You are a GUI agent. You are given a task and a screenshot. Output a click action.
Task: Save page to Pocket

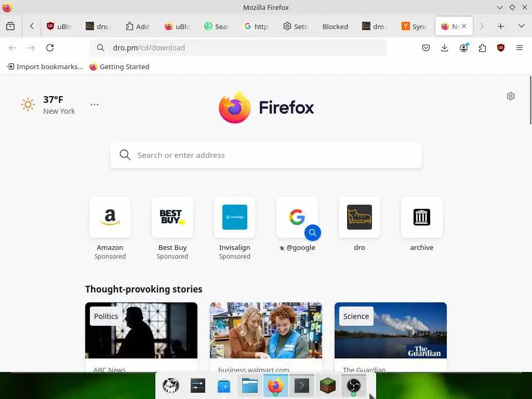tap(426, 48)
